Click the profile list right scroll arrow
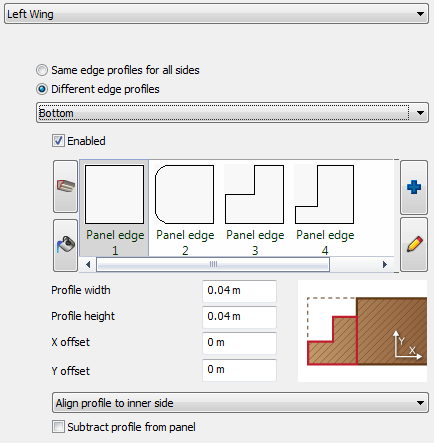435x443 pixels. (x=385, y=264)
